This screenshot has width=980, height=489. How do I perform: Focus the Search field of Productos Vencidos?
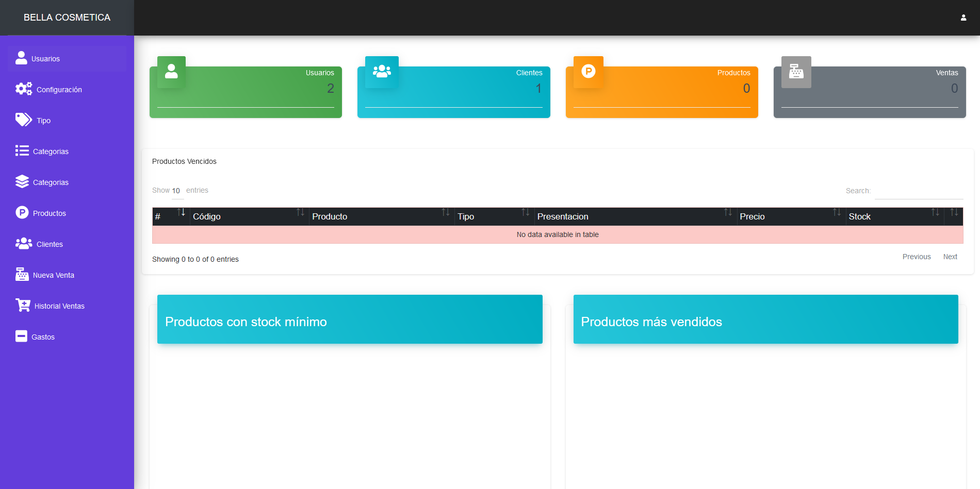point(919,191)
